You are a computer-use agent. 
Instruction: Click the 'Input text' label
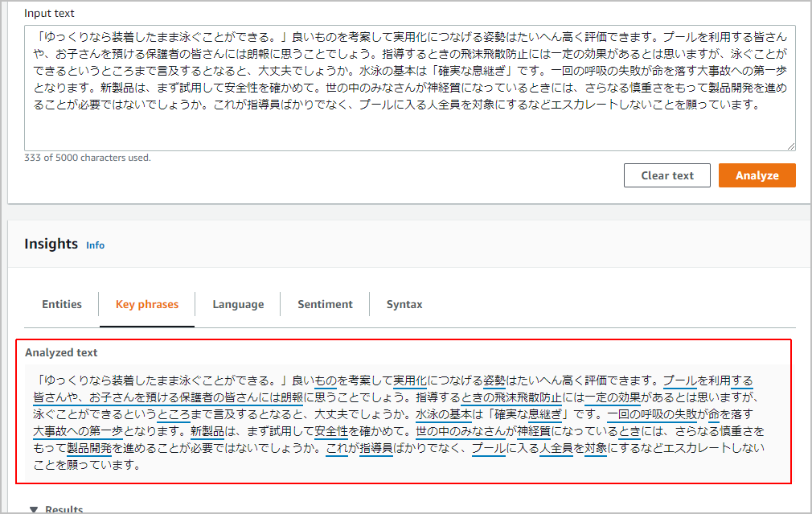49,14
